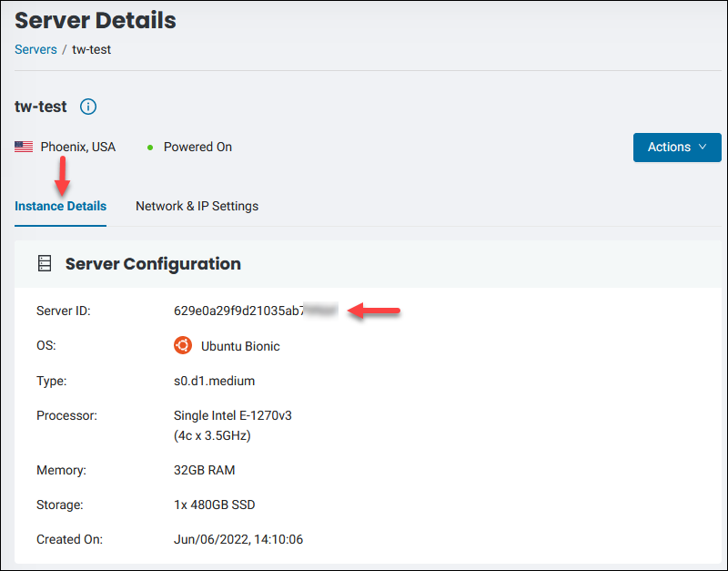Image resolution: width=728 pixels, height=571 pixels.
Task: Click the s0.d1.medium type value
Action: 214,381
